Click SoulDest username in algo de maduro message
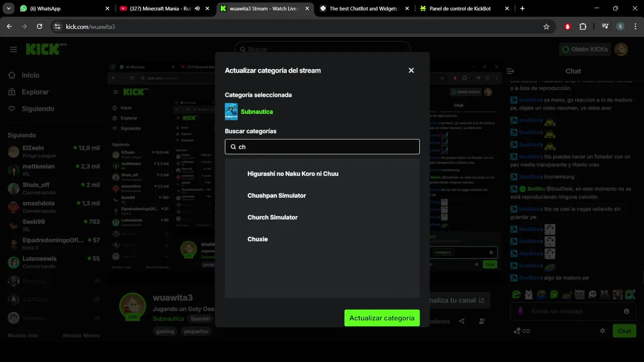Image resolution: width=644 pixels, height=362 pixels. (x=530, y=278)
